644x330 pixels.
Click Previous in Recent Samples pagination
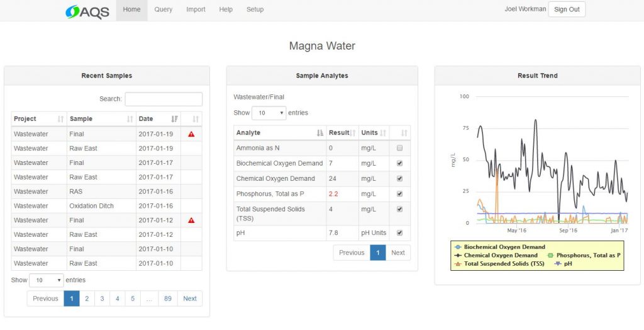(x=45, y=299)
